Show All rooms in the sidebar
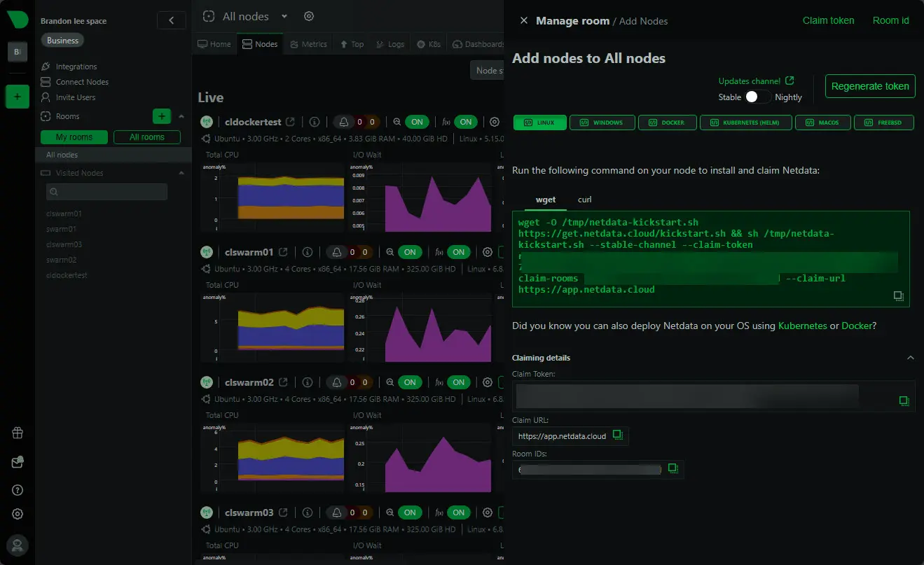The image size is (924, 565). pos(147,137)
